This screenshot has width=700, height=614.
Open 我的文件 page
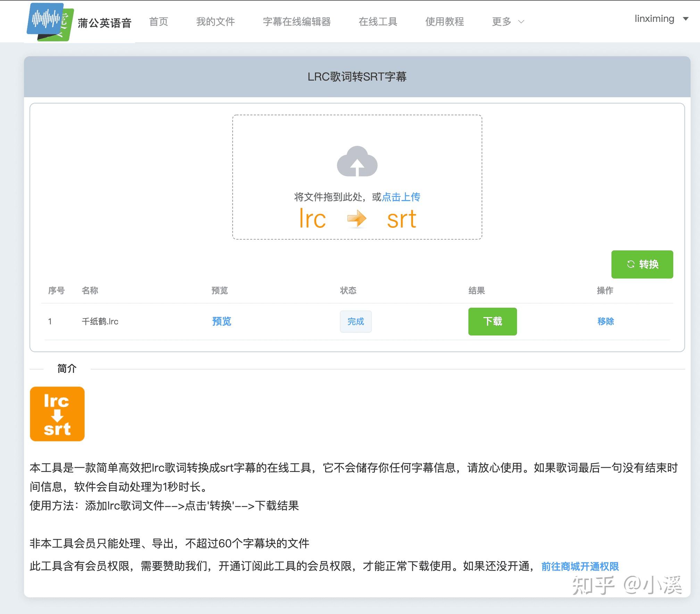215,22
